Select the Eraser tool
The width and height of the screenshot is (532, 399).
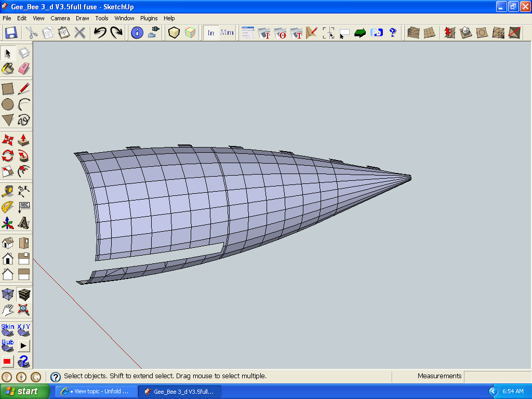coord(24,69)
